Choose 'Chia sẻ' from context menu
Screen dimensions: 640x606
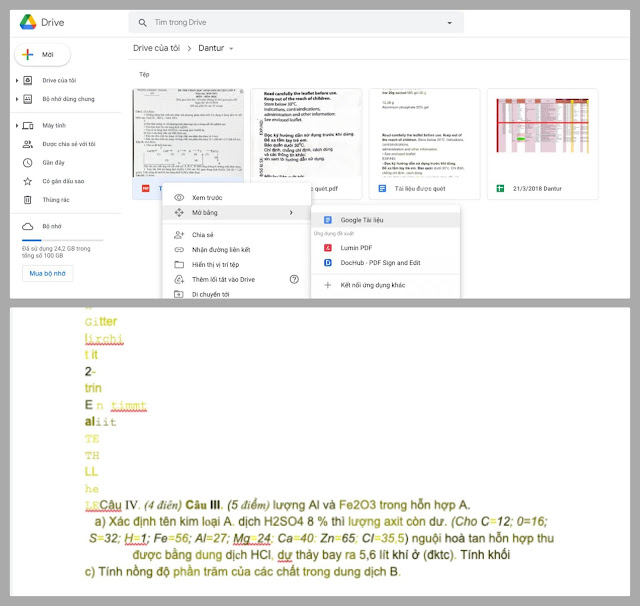(x=236, y=235)
